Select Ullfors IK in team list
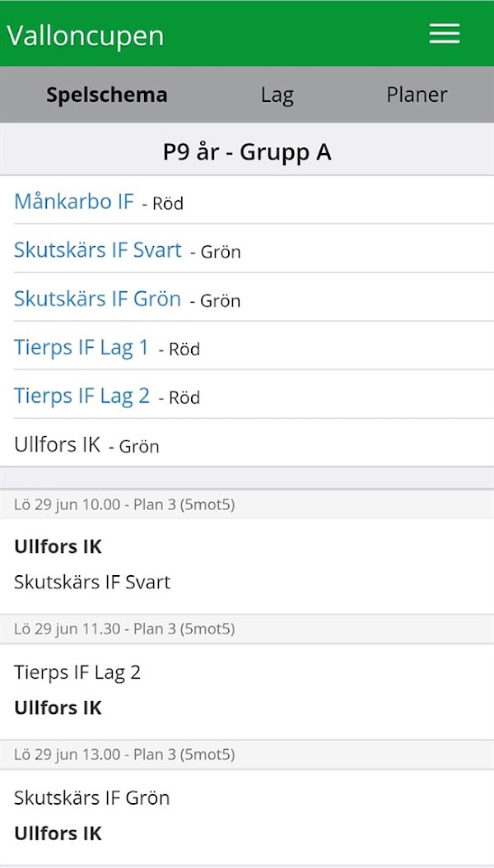494x868 pixels. coord(57,445)
